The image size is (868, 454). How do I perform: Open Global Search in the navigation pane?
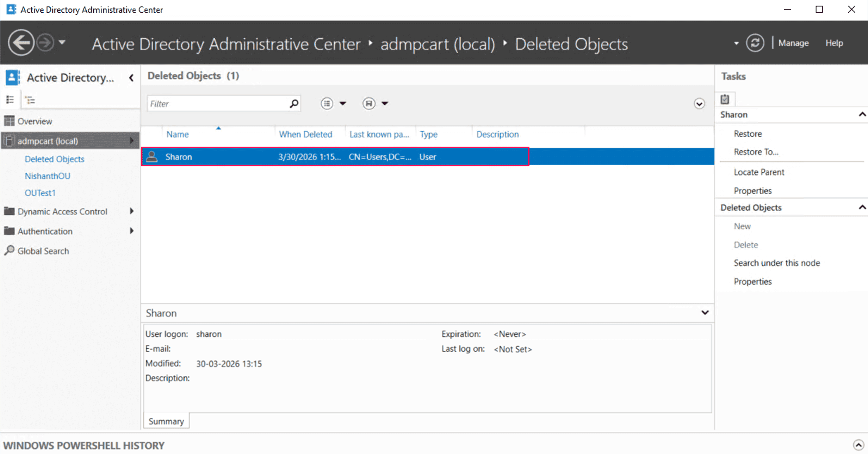43,251
